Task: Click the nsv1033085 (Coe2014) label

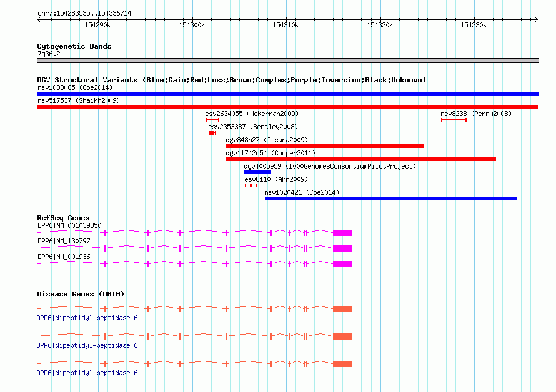Action: pos(75,87)
